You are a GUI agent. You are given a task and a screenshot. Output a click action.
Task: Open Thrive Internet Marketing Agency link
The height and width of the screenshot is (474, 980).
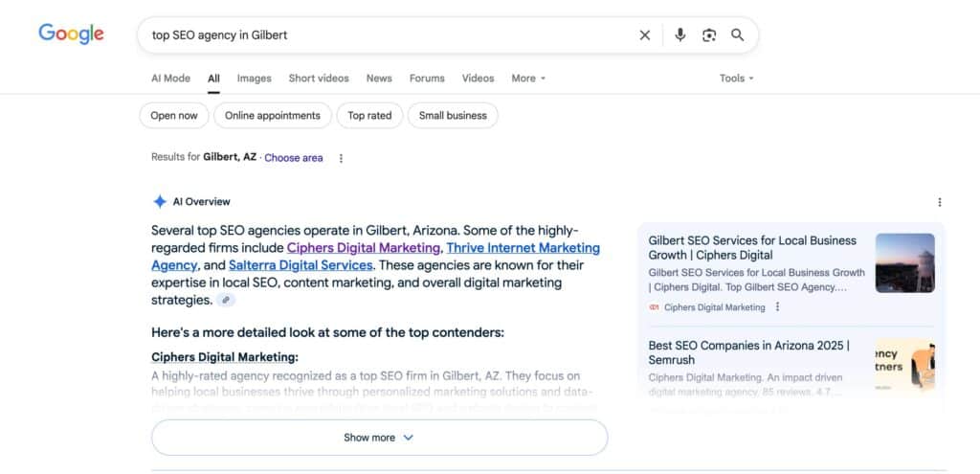click(523, 248)
